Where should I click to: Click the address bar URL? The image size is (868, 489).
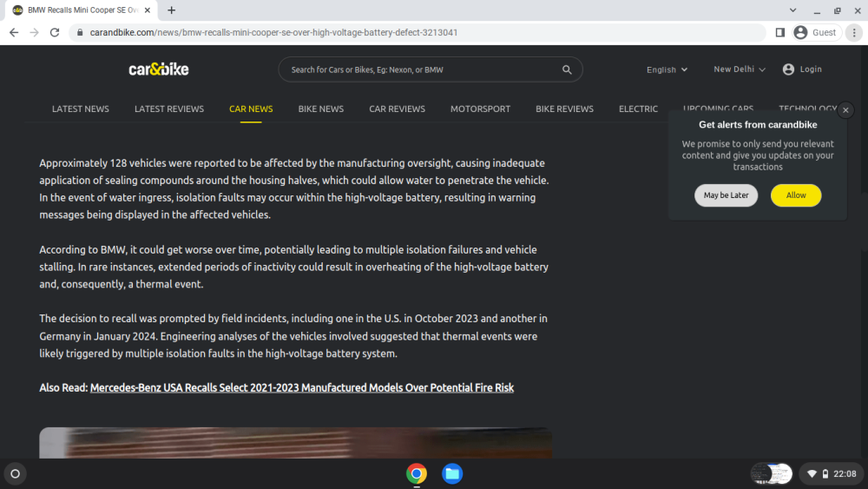[x=273, y=33]
